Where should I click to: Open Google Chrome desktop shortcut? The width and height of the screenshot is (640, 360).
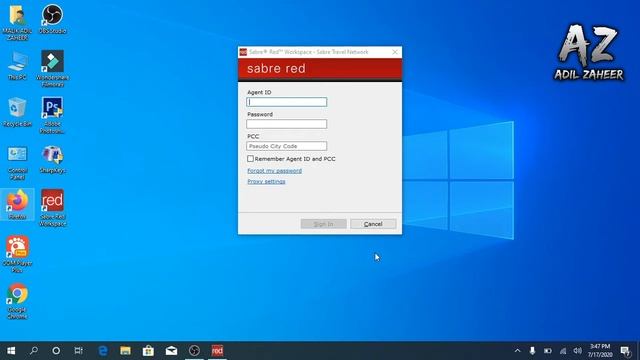pyautogui.click(x=17, y=301)
